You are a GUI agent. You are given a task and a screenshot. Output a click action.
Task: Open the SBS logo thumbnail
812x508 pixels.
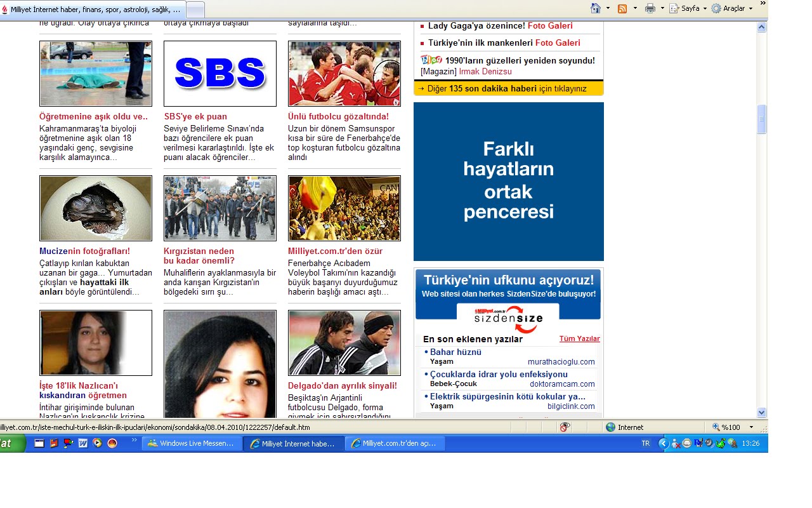pyautogui.click(x=220, y=74)
